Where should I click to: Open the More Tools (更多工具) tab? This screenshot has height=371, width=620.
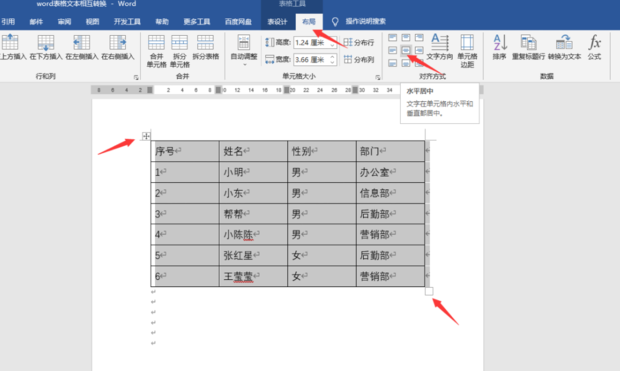[197, 21]
